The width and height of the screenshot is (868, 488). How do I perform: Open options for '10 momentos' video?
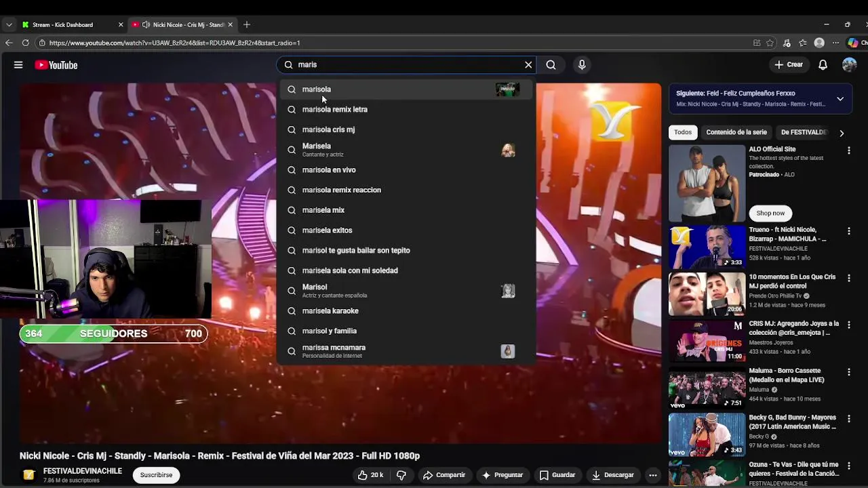(x=848, y=278)
